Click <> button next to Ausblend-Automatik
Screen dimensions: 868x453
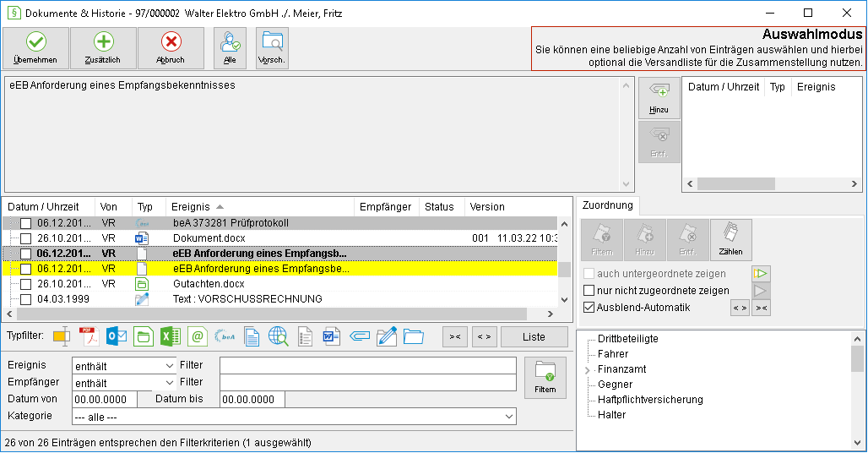tap(741, 308)
